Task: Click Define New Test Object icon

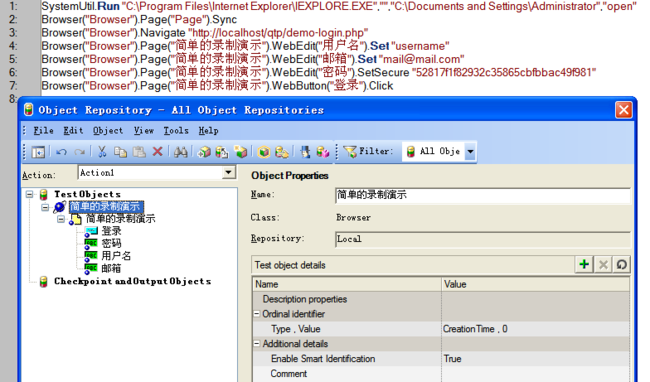Action: 241,152
